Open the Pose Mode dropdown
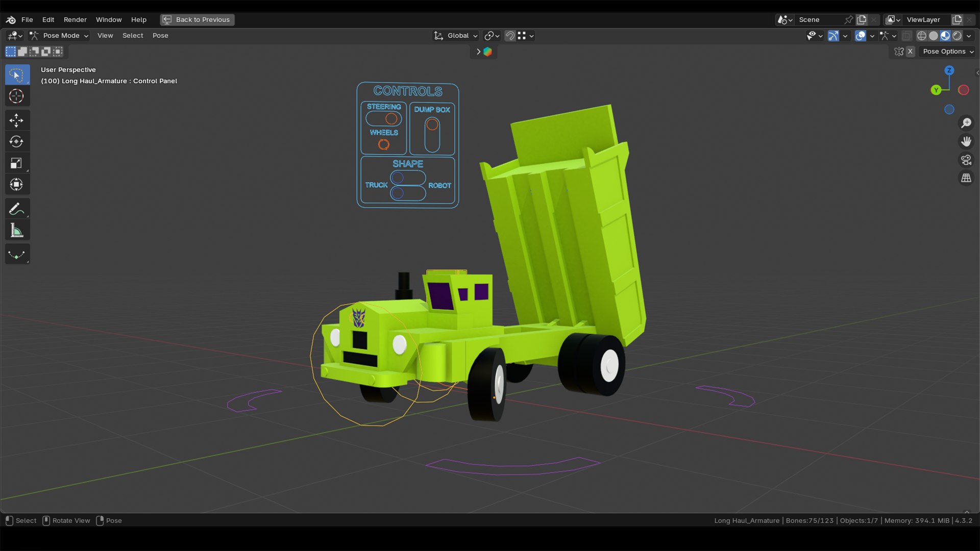Screen dimensions: 980x551 click(59, 36)
